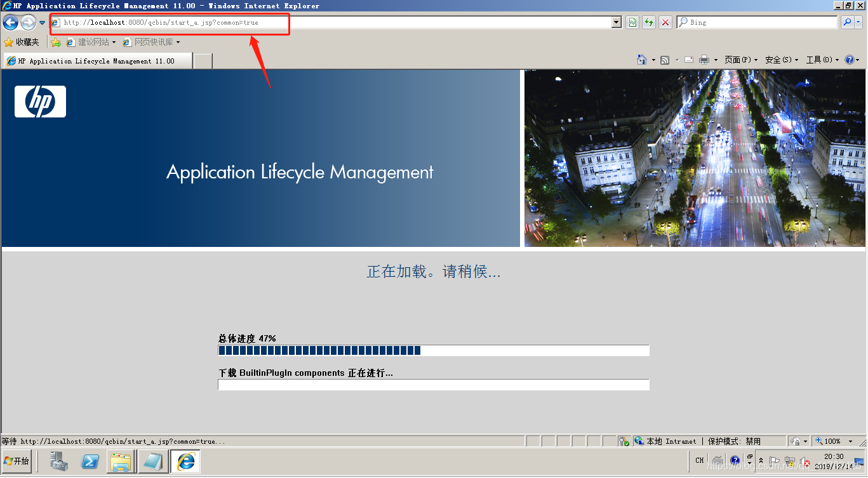Screen dimensions: 868x478
Task: Expand the address bar history dropdown
Action: [616, 23]
